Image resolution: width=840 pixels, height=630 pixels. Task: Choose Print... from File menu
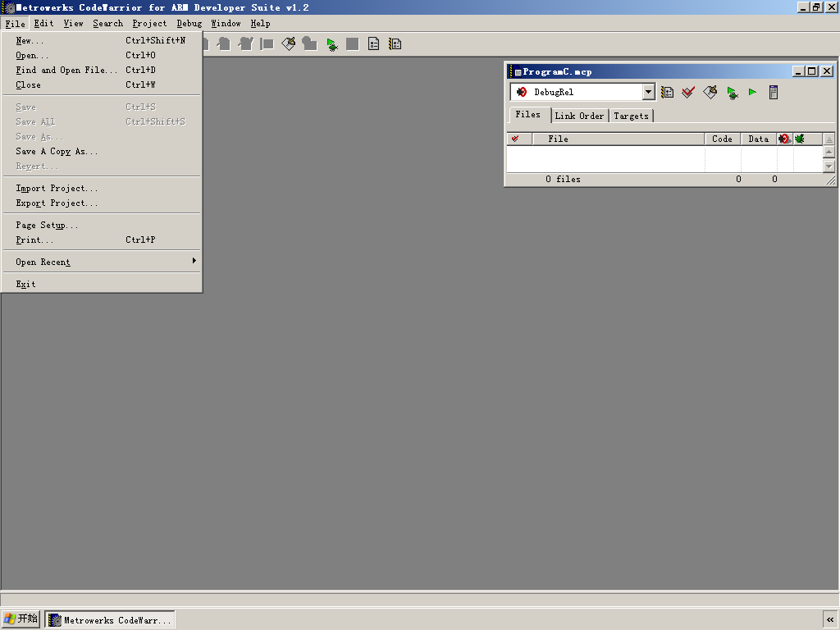point(102,240)
